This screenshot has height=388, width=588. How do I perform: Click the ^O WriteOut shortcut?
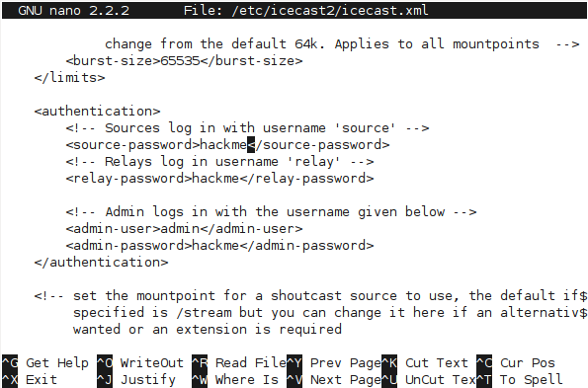tap(140, 362)
